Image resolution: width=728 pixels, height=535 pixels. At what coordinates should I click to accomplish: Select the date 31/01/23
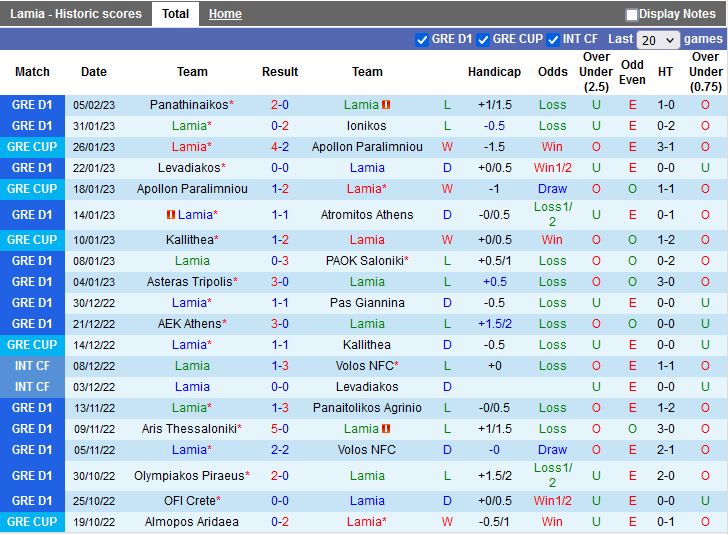(x=94, y=126)
